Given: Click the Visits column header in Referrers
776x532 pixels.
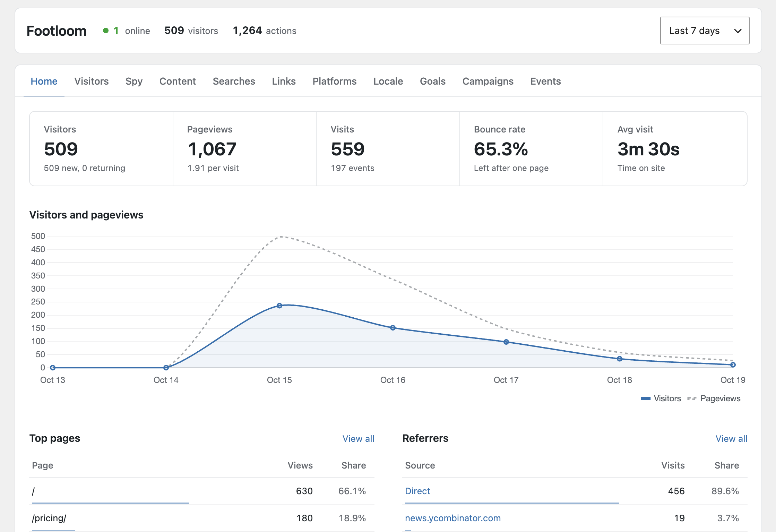Looking at the screenshot, I should tap(673, 465).
